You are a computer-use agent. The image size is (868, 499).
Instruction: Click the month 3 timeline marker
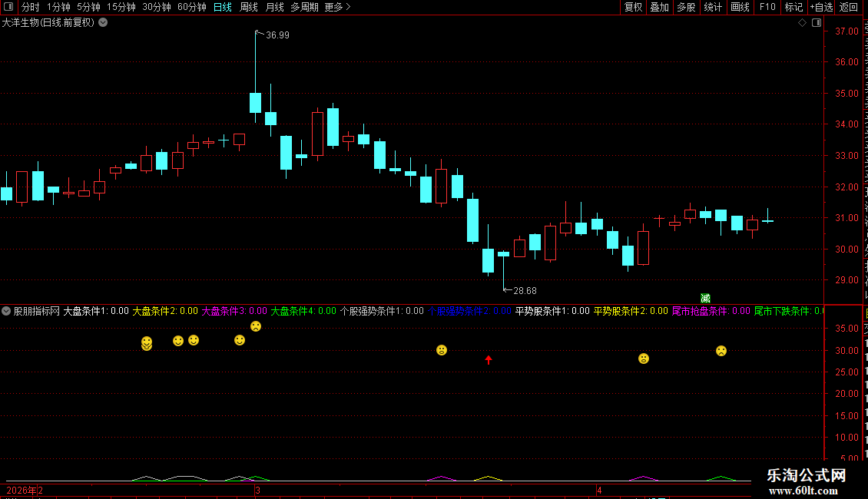[257, 490]
